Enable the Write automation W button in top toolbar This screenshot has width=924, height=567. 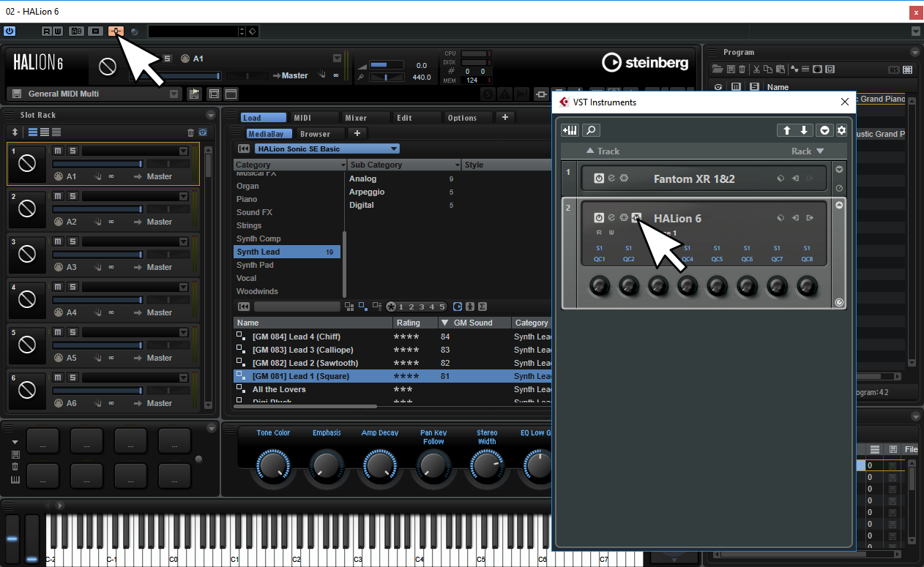[x=57, y=31]
